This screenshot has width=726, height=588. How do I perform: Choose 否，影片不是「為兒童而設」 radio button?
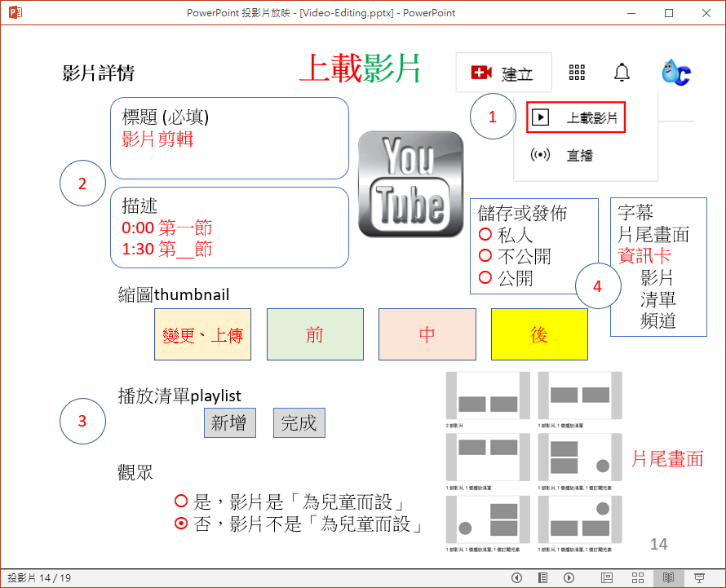point(181,524)
